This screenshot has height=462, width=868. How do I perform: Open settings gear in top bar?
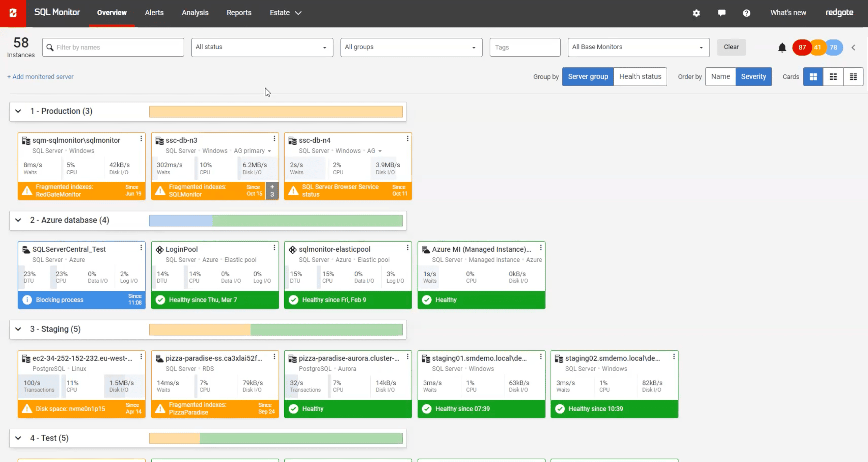pos(696,13)
